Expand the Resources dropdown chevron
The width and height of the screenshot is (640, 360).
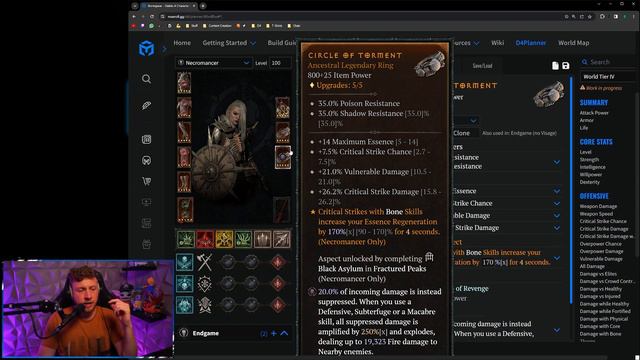tap(476, 43)
